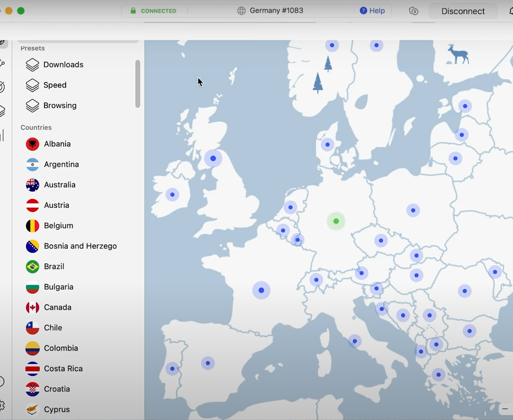This screenshot has height=420, width=513.
Task: Click the Germany #1083 server label
Action: 270,11
